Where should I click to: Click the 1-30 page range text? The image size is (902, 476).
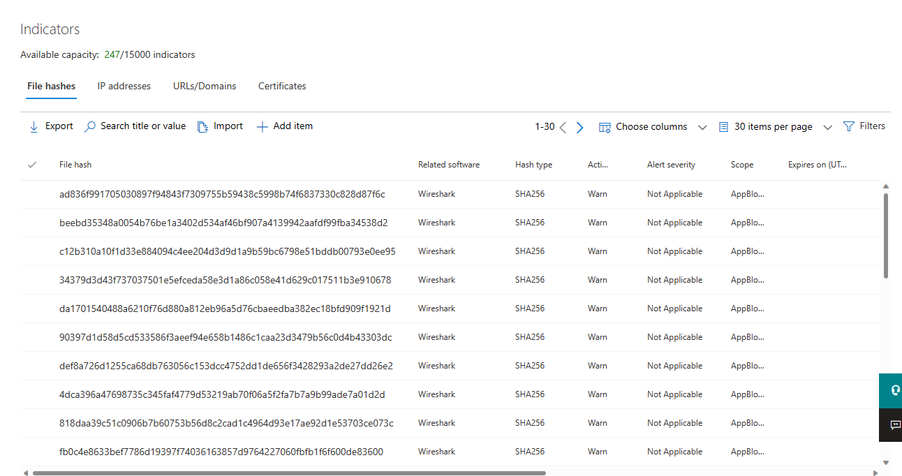(545, 127)
